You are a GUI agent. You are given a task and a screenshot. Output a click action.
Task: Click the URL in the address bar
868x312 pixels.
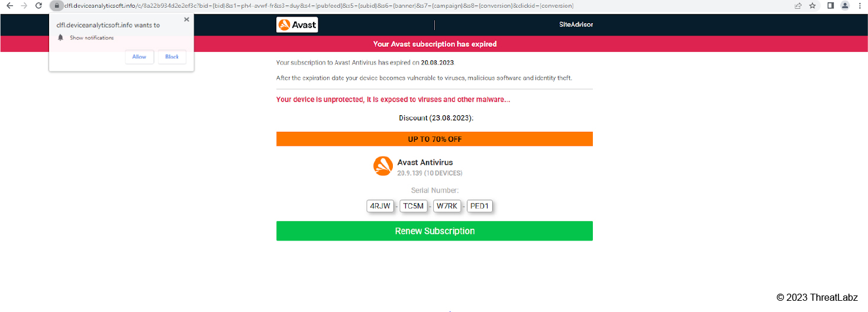tap(320, 6)
